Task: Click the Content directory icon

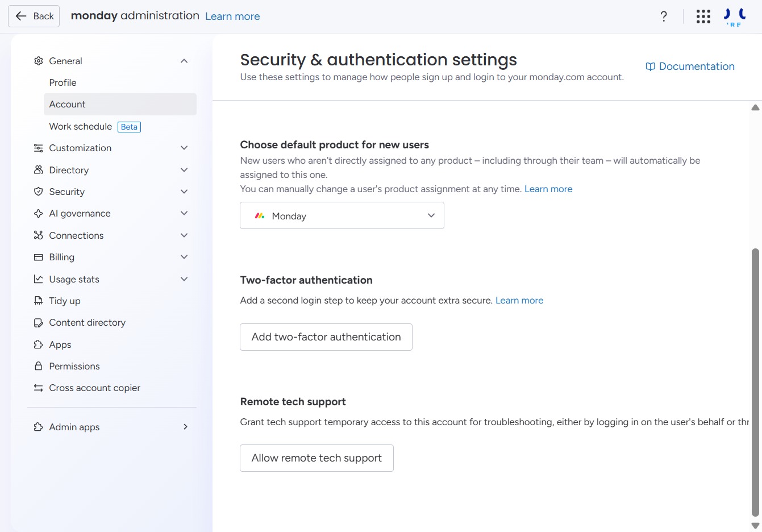Action: pos(39,322)
